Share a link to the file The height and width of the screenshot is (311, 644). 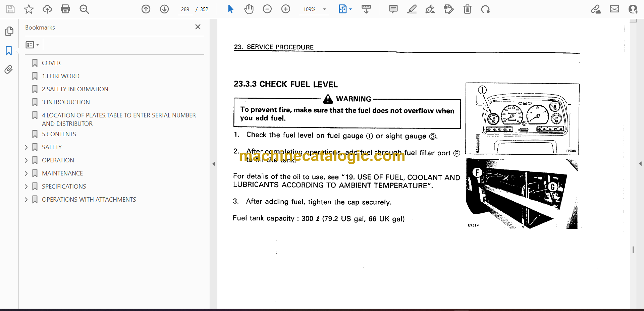[x=596, y=9]
